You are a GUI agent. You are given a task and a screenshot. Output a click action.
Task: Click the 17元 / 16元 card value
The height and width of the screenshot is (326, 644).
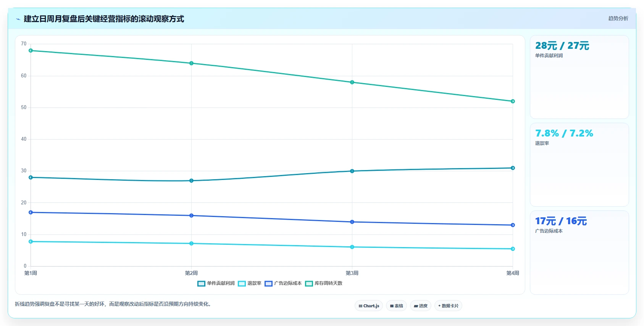coord(561,221)
